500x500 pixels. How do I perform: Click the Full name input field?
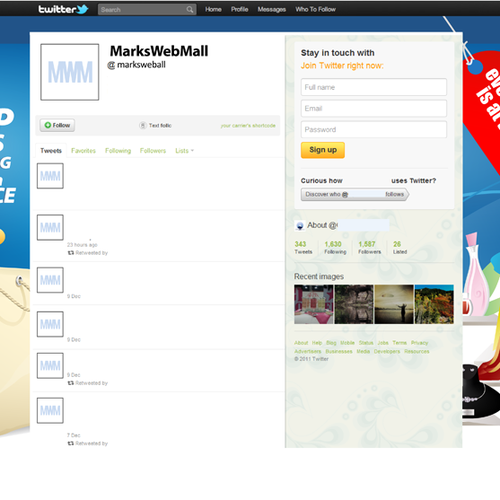pos(374,87)
